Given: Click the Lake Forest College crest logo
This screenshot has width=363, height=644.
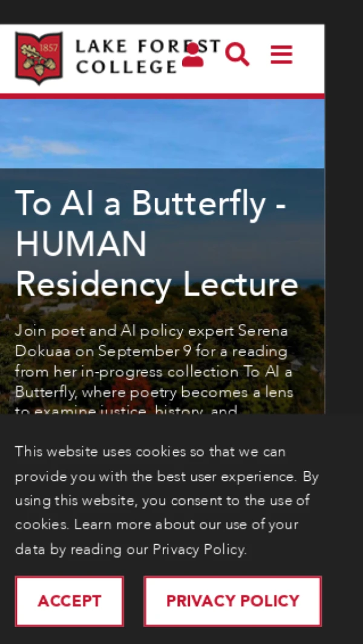Looking at the screenshot, I should click(x=39, y=57).
